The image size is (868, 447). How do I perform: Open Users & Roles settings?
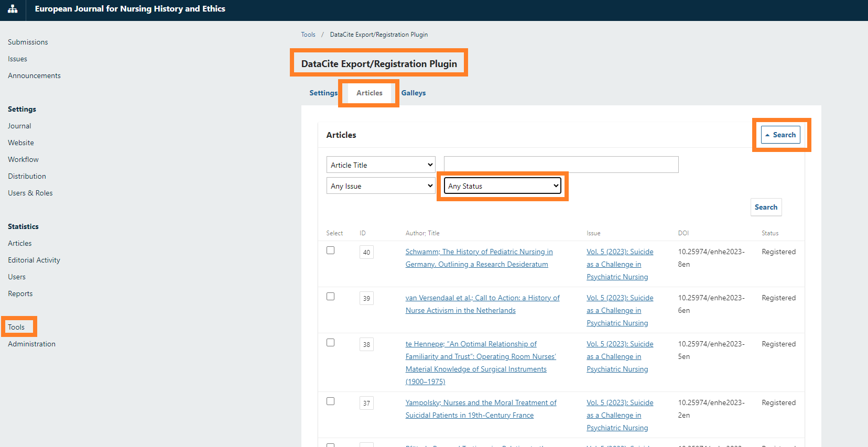30,193
